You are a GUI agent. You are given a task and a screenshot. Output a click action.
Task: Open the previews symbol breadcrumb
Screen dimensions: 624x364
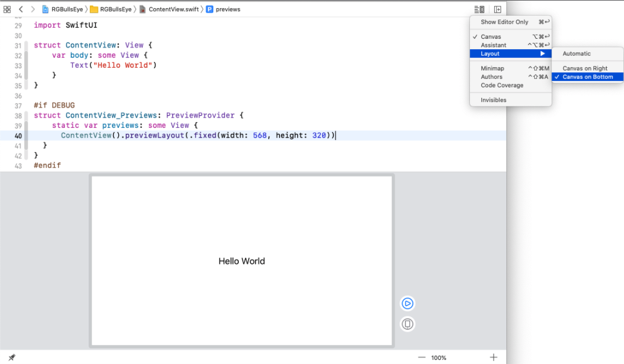(x=223, y=9)
